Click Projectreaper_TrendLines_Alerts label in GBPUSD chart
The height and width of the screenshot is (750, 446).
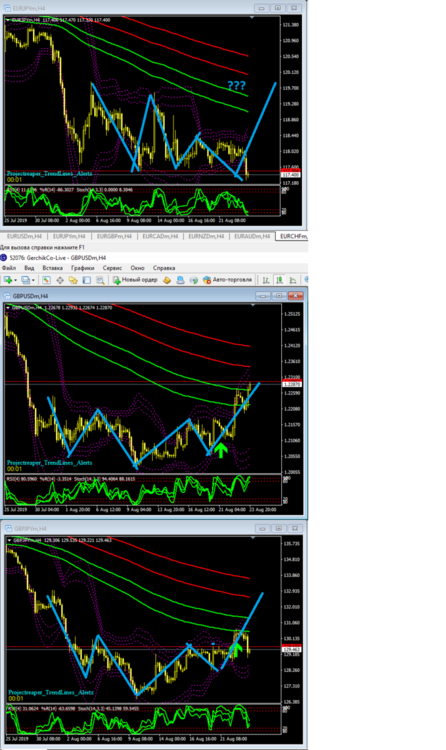tap(49, 463)
